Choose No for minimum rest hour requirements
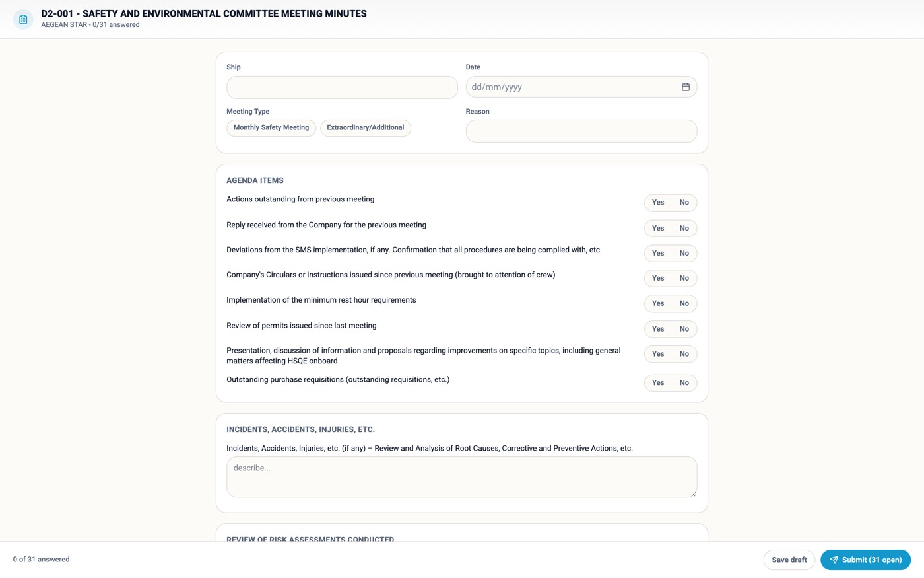The height and width of the screenshot is (578, 924). [684, 303]
